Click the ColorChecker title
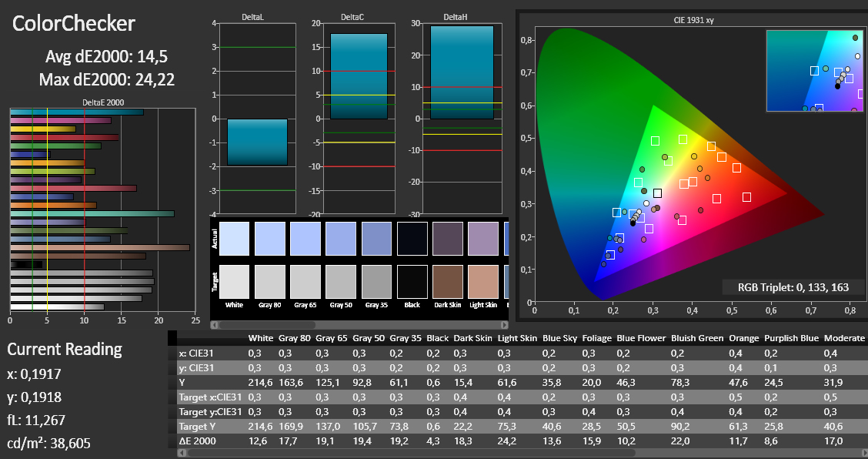Screen dimensions: 868x459 74,23
